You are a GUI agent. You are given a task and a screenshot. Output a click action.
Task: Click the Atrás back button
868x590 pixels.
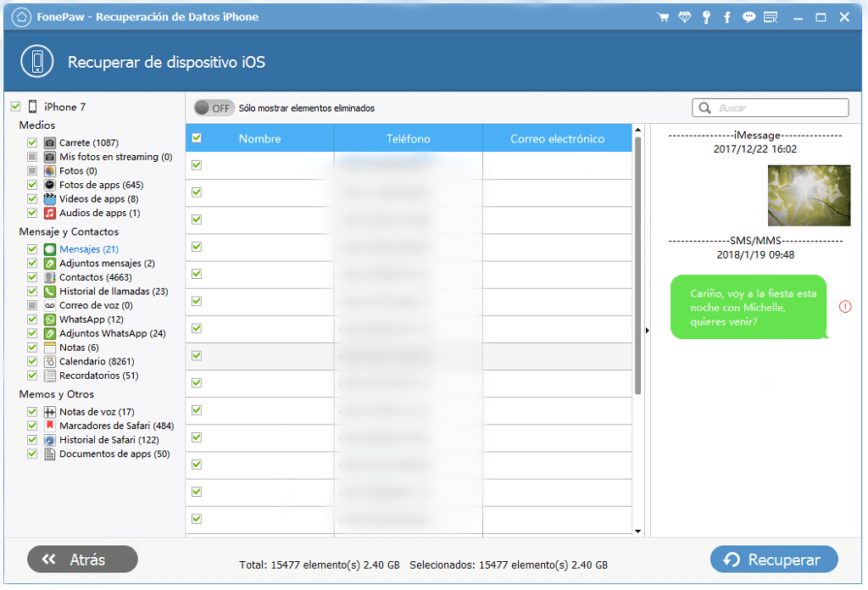[x=82, y=559]
